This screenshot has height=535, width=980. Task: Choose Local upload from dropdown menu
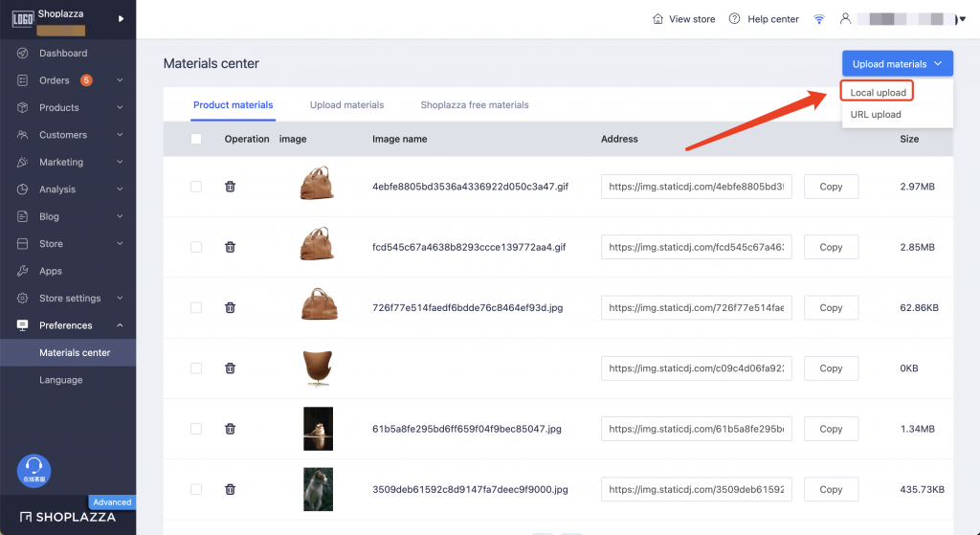[878, 92]
